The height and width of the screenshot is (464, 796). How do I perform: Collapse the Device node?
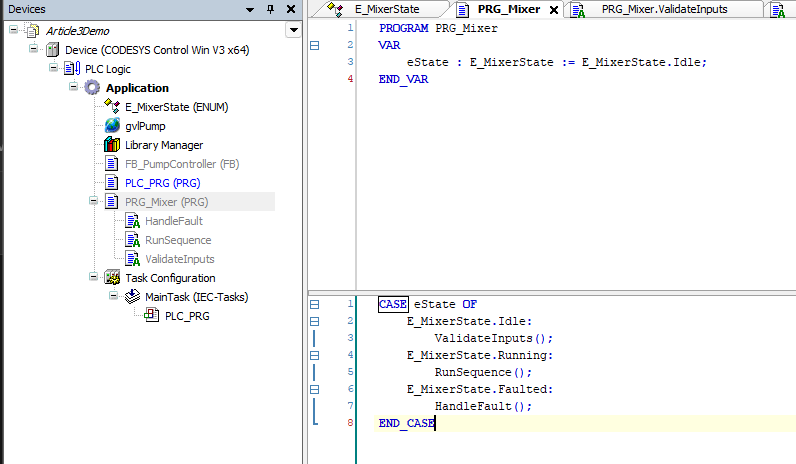34,49
